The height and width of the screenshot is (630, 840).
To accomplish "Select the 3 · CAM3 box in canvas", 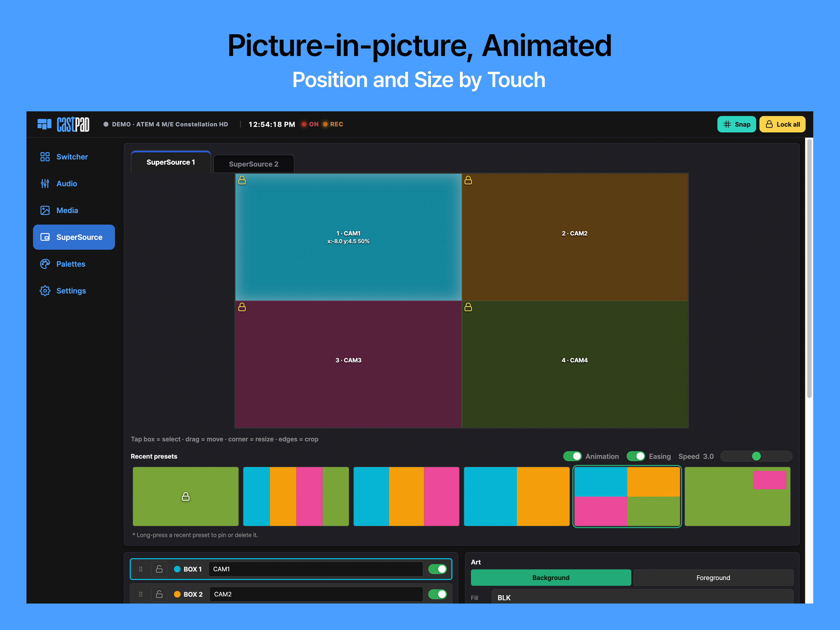I will pyautogui.click(x=348, y=364).
